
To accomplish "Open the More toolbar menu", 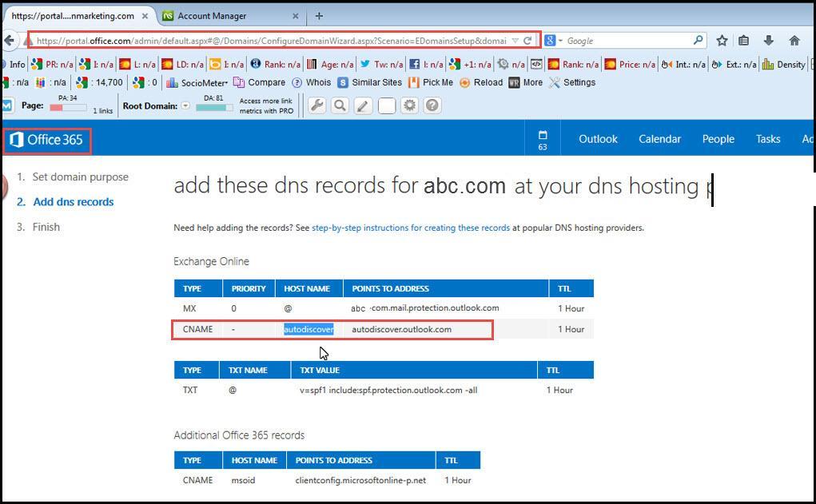I will 526,82.
